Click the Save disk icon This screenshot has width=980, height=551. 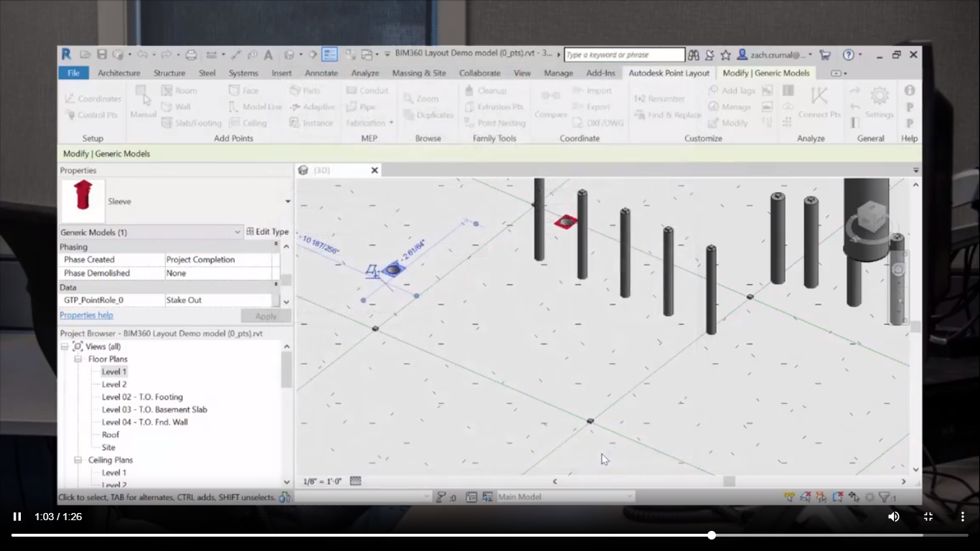coord(102,55)
